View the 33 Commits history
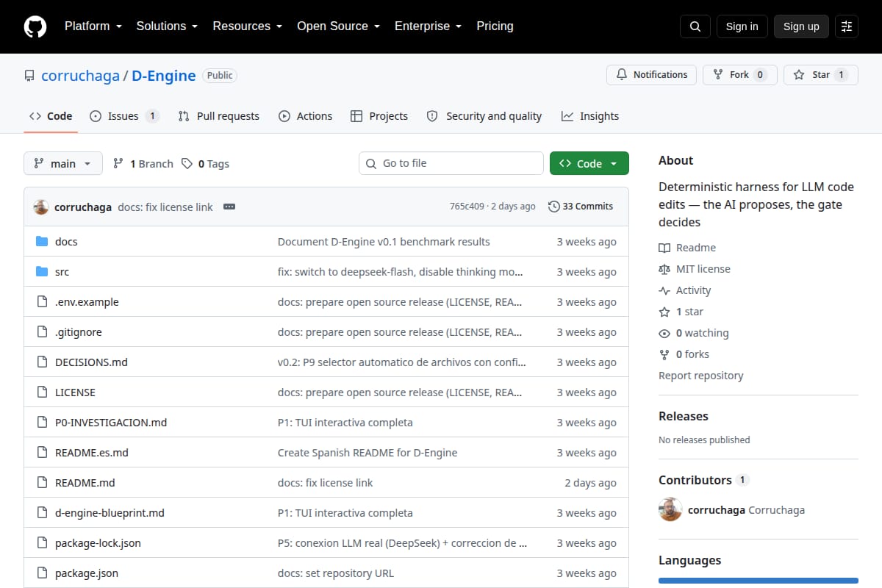Screen dimensions: 882x588 [581, 207]
